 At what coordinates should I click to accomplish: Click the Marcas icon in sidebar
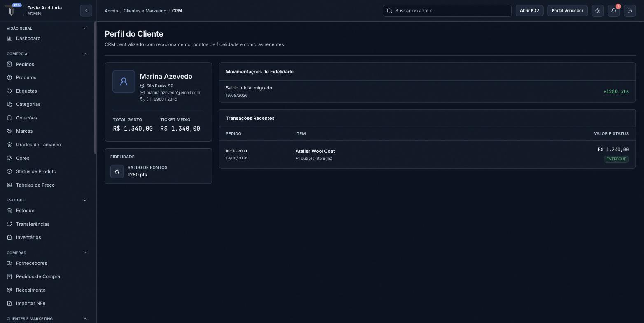tap(9, 131)
